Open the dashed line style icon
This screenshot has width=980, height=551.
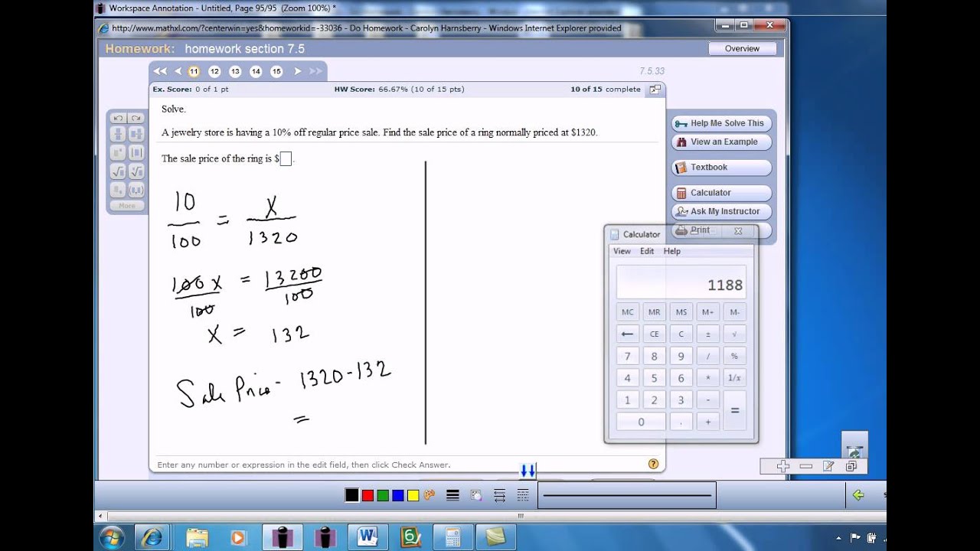(x=523, y=495)
